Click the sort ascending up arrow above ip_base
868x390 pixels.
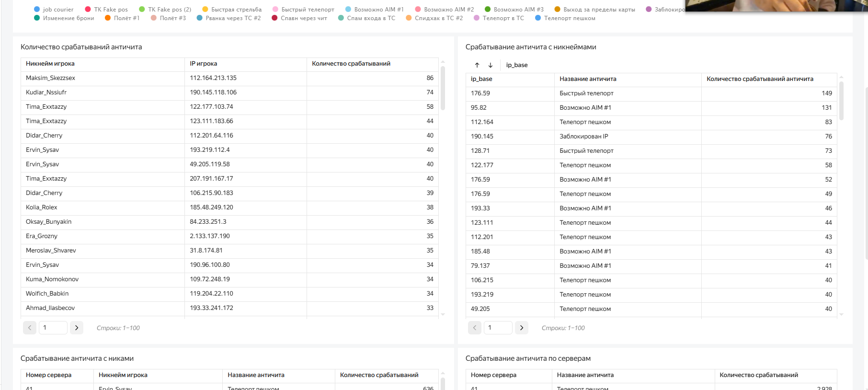tap(477, 65)
